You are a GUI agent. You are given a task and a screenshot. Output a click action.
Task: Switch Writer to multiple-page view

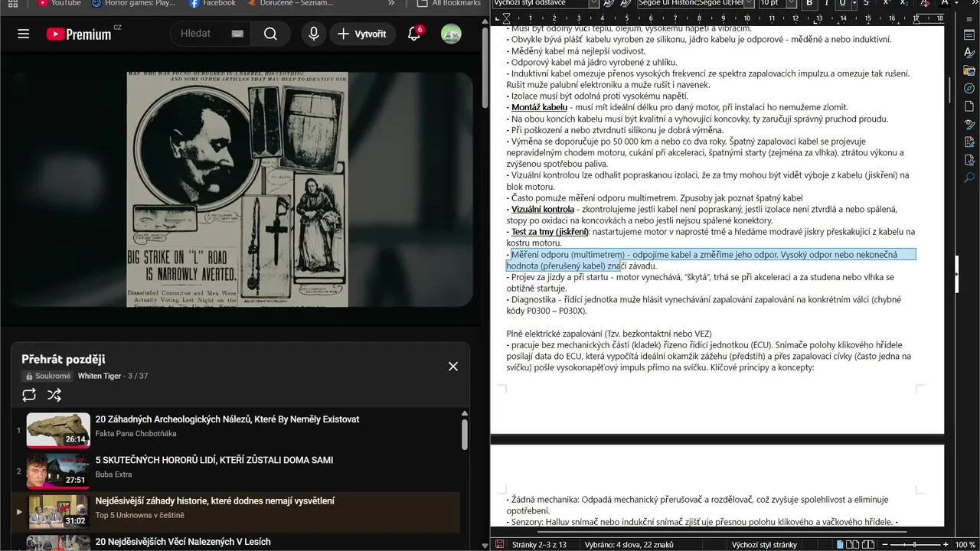click(x=854, y=544)
